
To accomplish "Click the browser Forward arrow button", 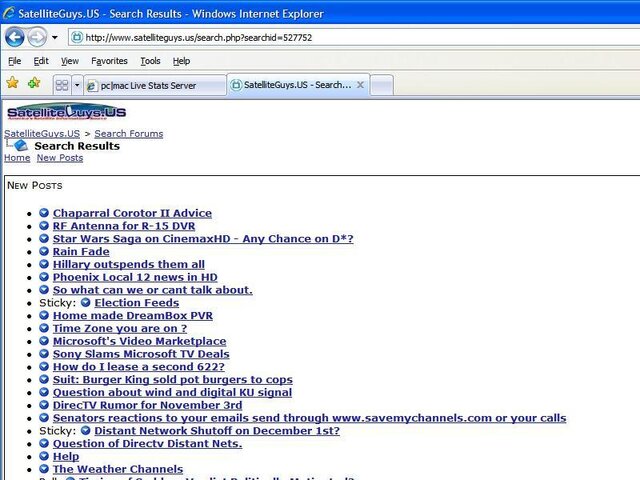I will tap(37, 38).
